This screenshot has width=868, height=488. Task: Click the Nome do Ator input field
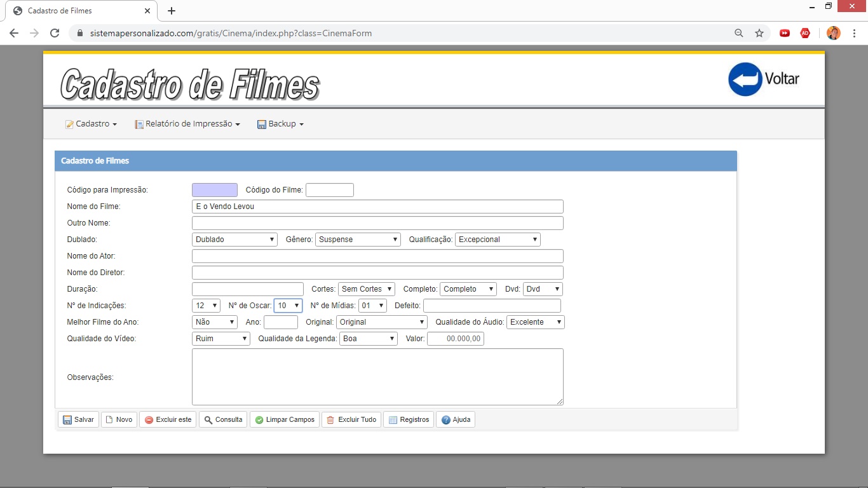377,256
